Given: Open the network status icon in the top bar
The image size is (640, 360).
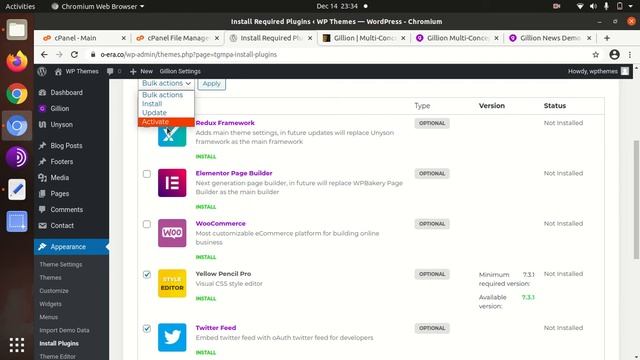Looking at the screenshot, I should pos(580,6).
